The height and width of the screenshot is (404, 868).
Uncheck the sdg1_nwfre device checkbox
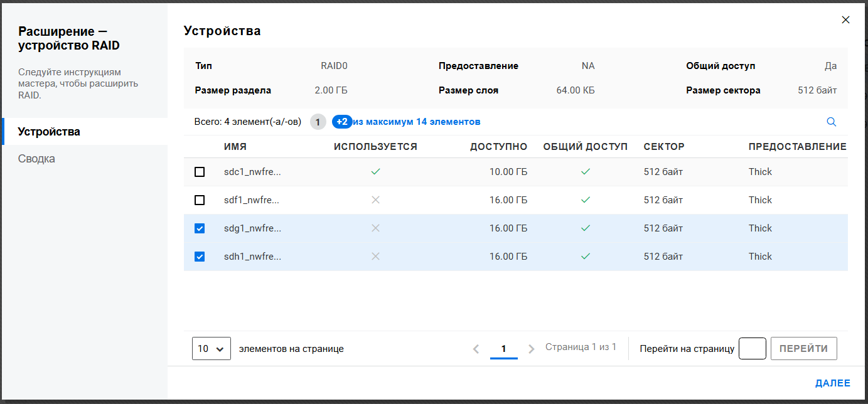coord(200,228)
